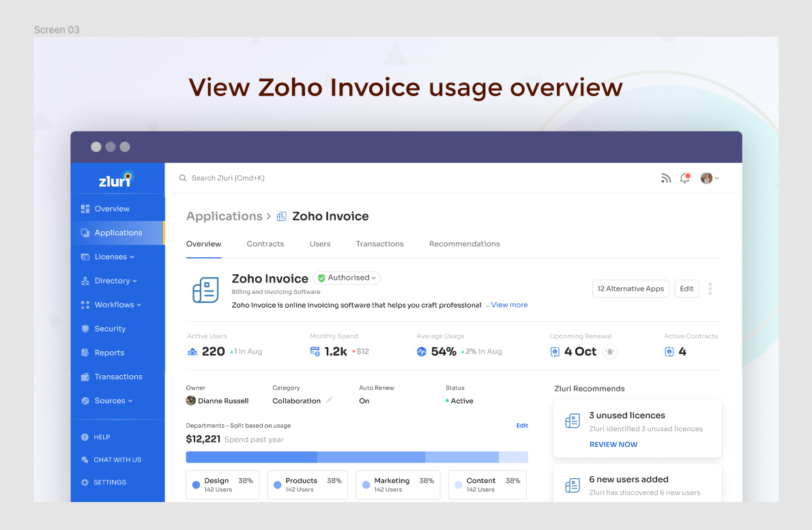Click the Transactions sidebar icon

85,377
